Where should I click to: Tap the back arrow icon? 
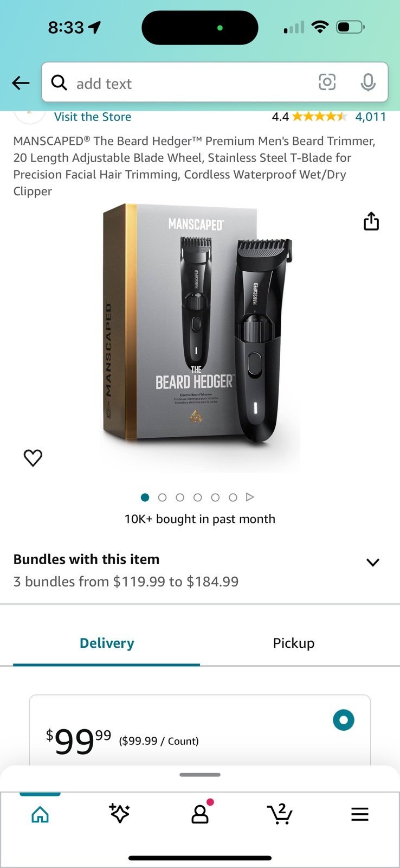click(x=21, y=83)
